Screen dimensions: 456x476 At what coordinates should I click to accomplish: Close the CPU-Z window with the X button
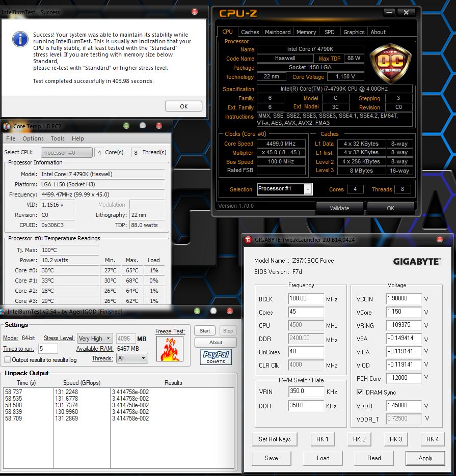(x=406, y=12)
